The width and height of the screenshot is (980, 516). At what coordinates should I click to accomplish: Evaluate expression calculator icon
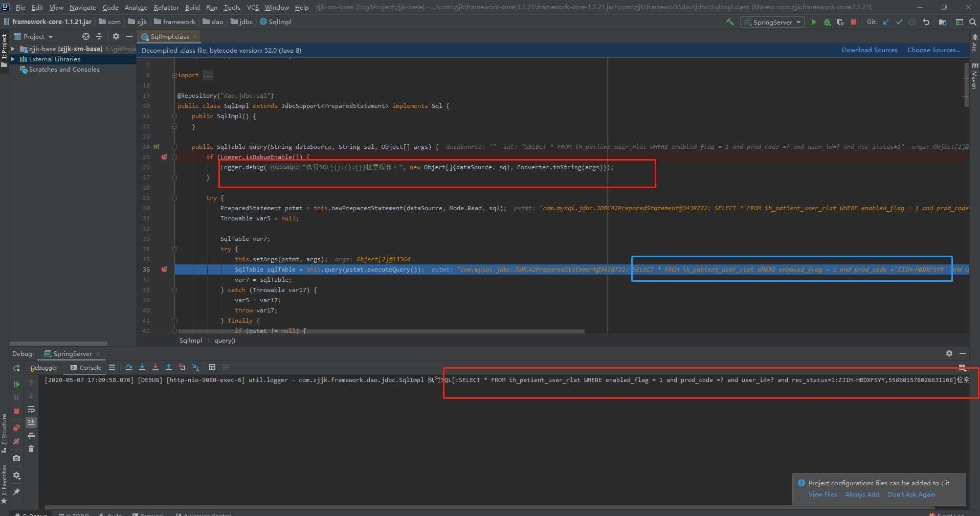212,367
